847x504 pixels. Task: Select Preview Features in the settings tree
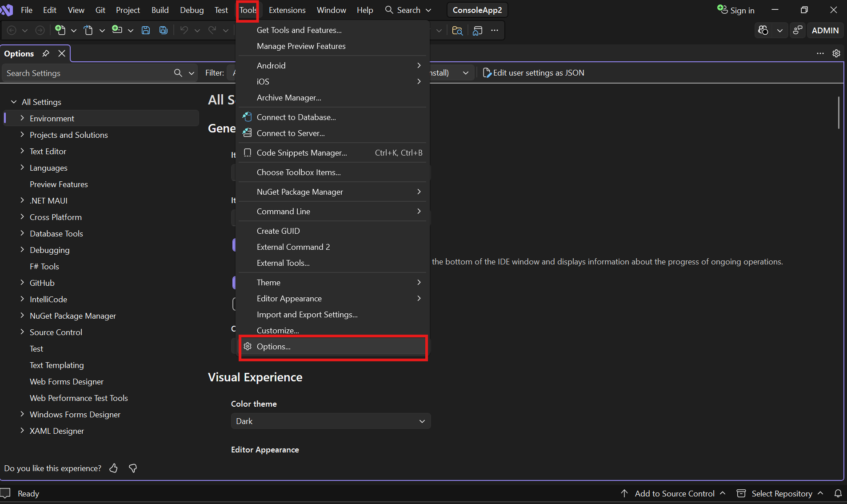[59, 184]
